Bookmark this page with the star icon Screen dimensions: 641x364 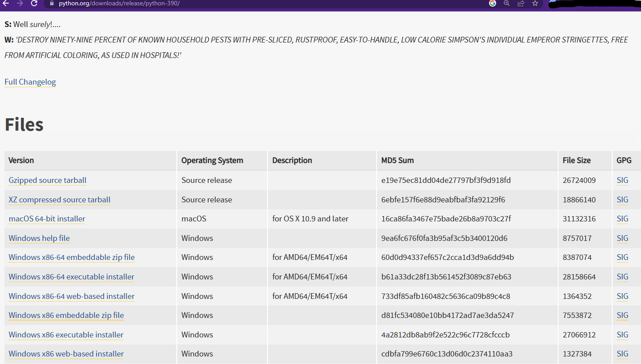click(x=535, y=3)
